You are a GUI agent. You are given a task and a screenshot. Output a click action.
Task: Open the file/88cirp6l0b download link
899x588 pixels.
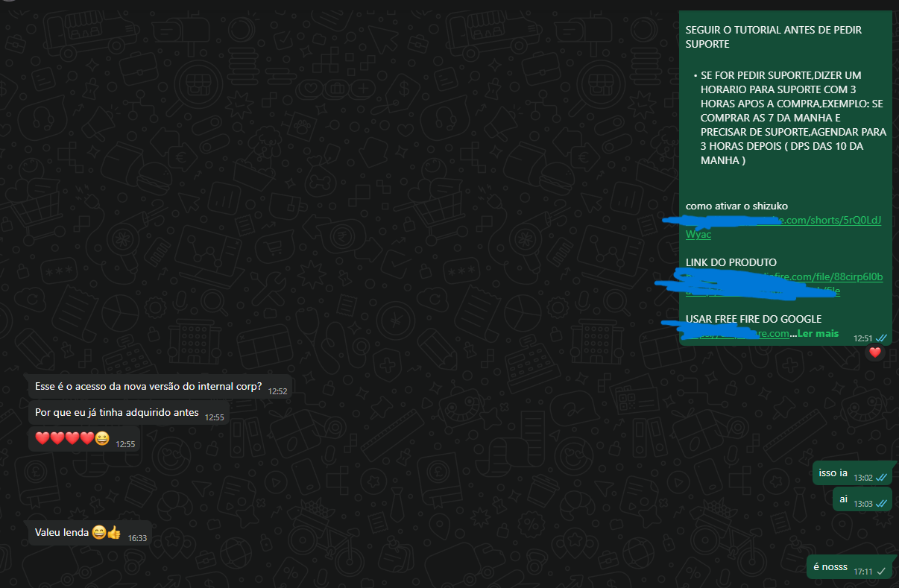tap(784, 284)
